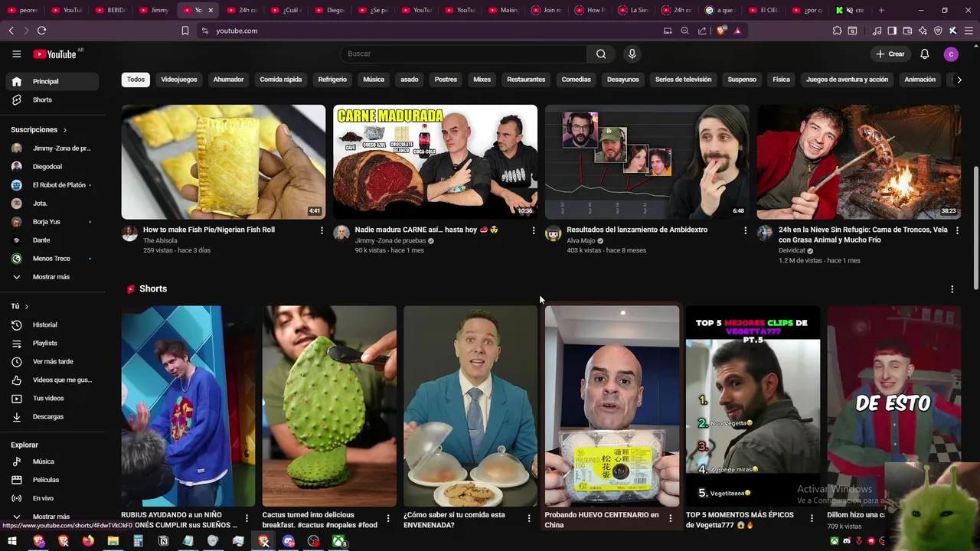Viewport: 980px width, 551px height.
Task: Select the Comida rápida chip
Action: coord(281,80)
